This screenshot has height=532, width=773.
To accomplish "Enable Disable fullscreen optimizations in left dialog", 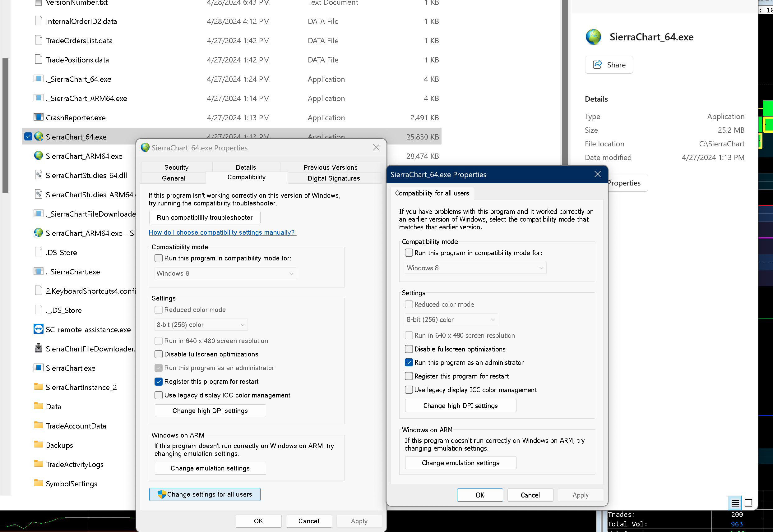I will [x=159, y=354].
